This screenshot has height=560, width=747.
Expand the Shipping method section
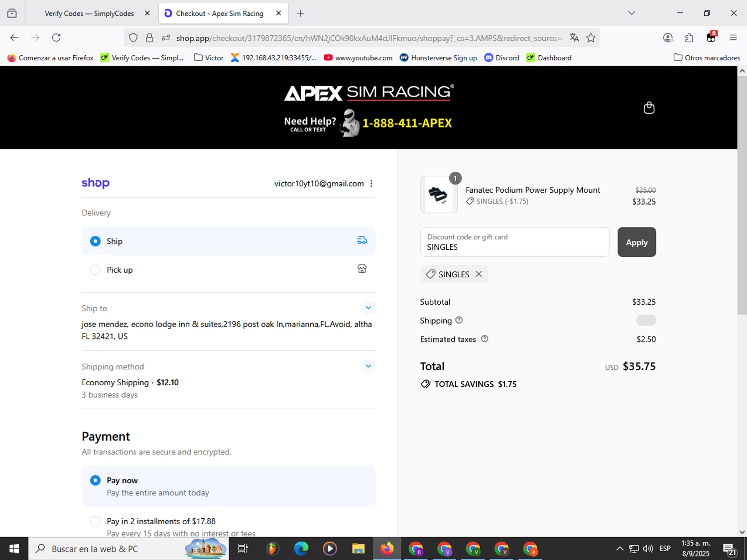click(x=368, y=366)
